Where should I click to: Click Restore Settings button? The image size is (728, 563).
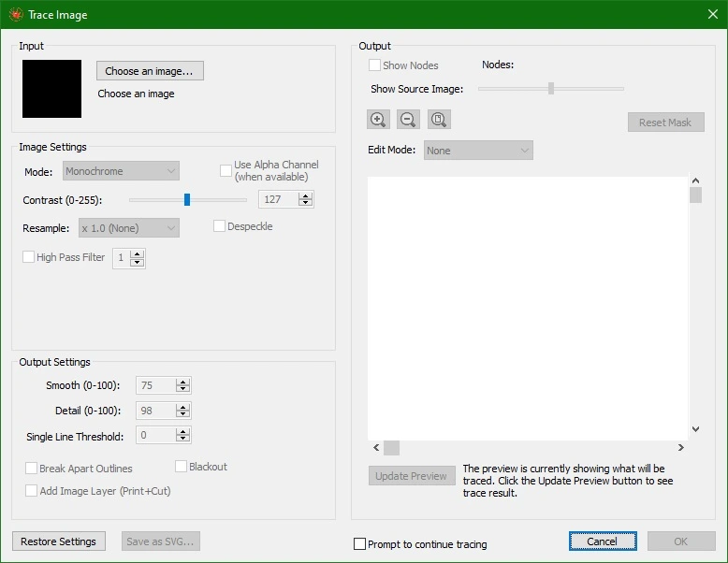[x=59, y=541]
